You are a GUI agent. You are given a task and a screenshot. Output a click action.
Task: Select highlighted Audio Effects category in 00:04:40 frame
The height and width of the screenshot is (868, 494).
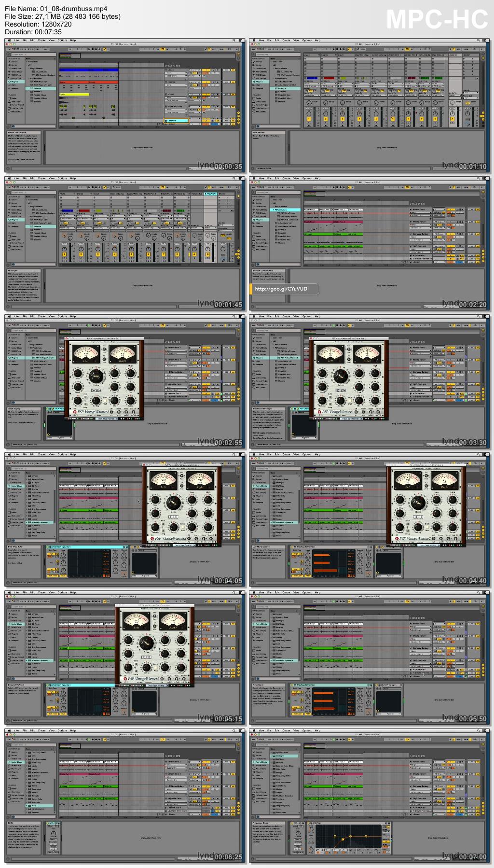point(260,486)
